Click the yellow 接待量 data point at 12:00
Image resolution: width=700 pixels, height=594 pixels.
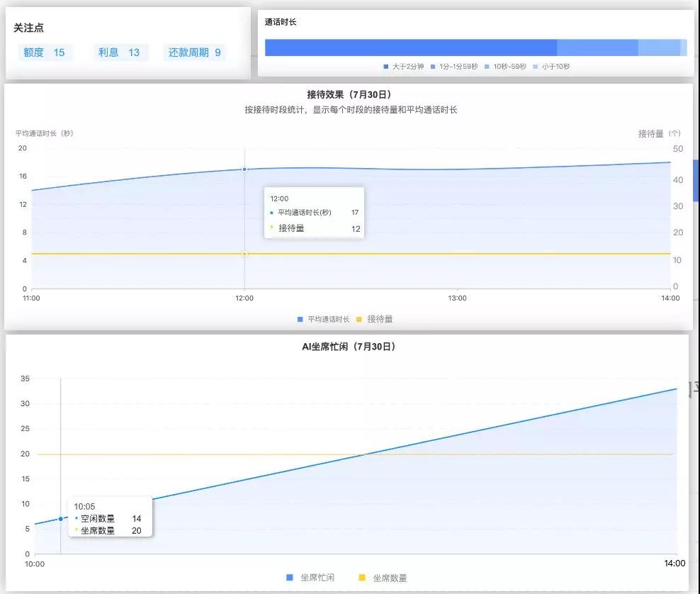[x=244, y=254]
